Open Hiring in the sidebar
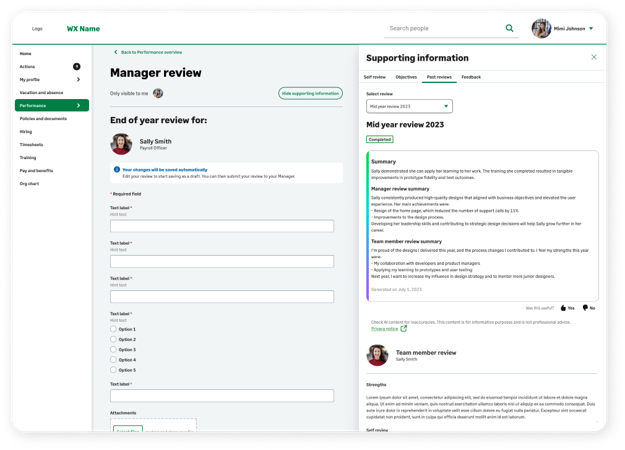Viewport: 625px width, 450px height. (x=26, y=132)
